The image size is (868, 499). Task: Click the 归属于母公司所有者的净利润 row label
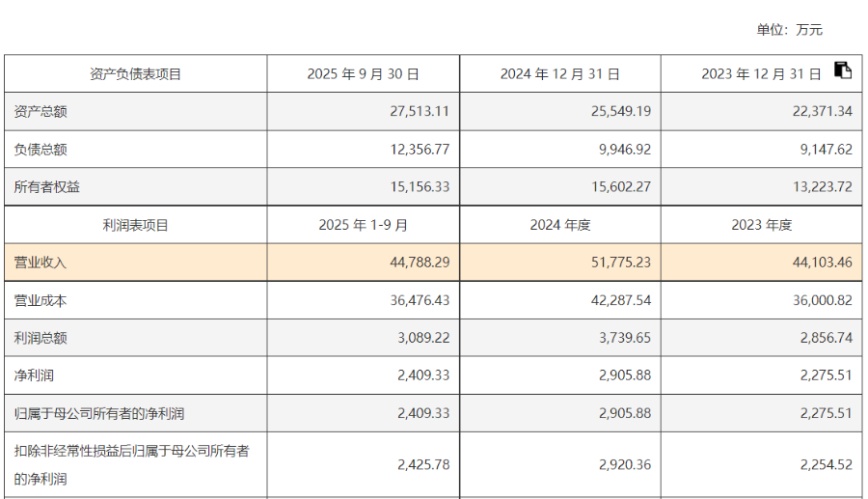pos(98,414)
